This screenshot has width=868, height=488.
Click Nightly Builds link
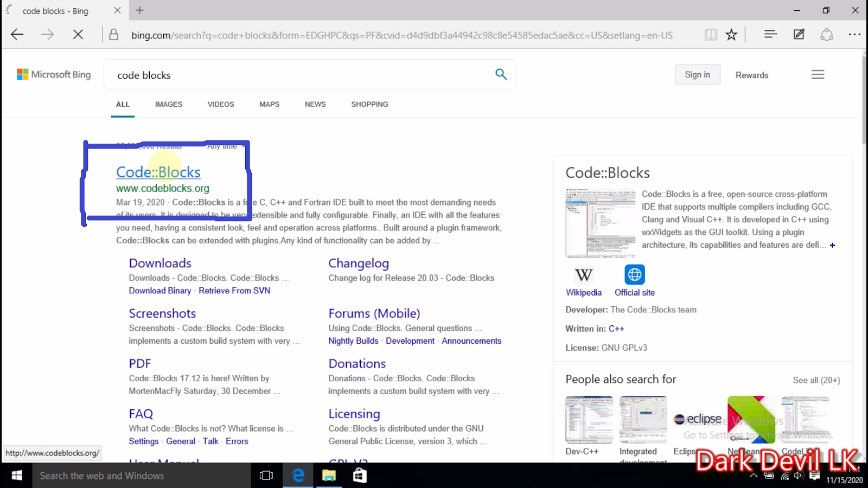tap(353, 341)
